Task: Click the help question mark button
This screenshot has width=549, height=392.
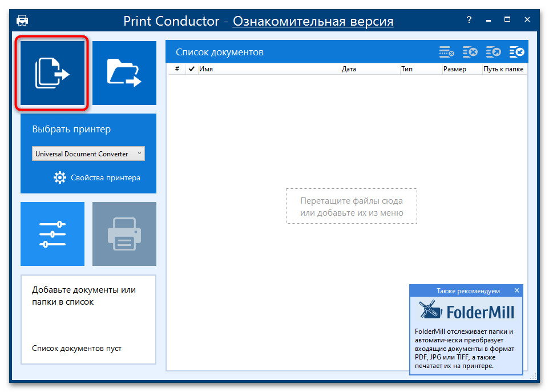Action: pyautogui.click(x=469, y=19)
